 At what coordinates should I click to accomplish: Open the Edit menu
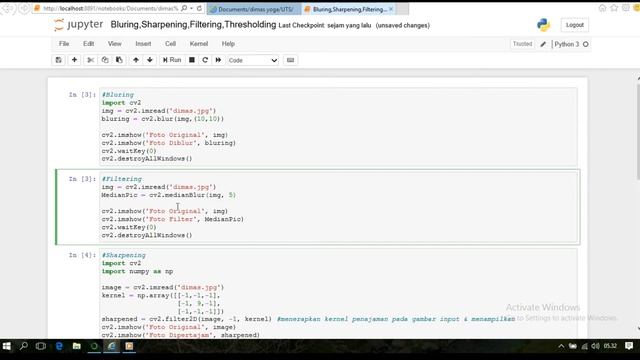[89, 44]
